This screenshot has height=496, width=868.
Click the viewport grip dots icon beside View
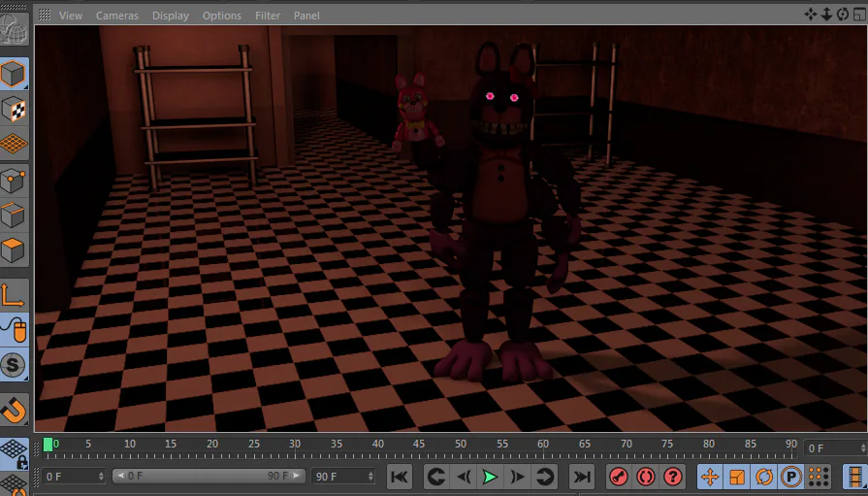click(x=45, y=15)
